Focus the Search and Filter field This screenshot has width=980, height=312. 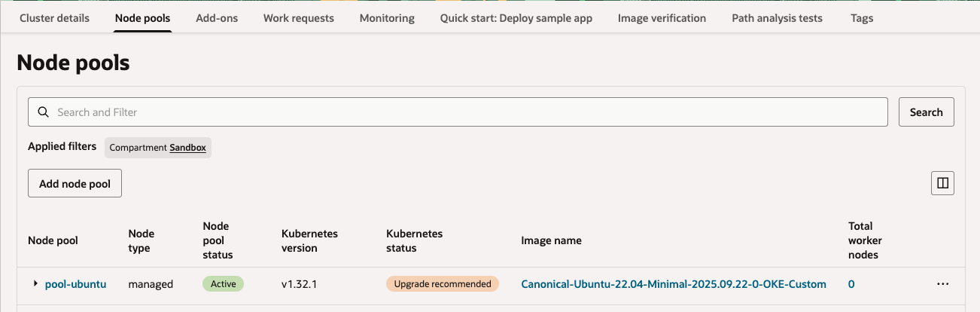point(467,112)
